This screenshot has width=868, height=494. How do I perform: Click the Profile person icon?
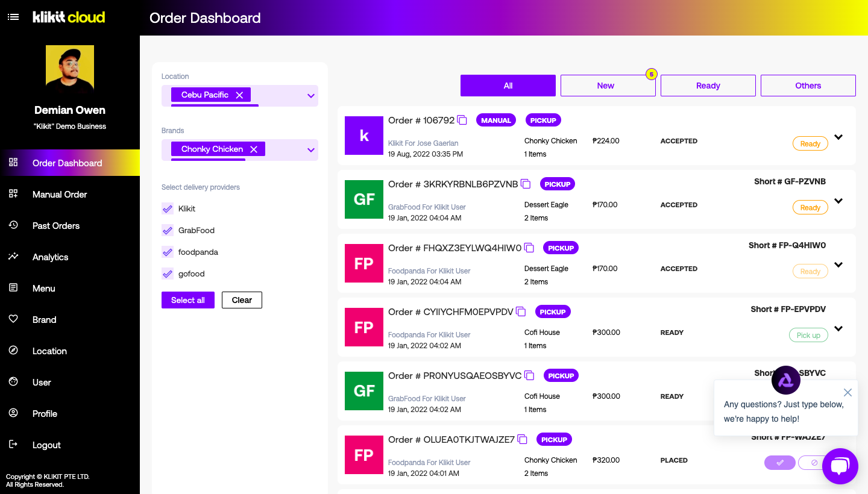click(13, 413)
